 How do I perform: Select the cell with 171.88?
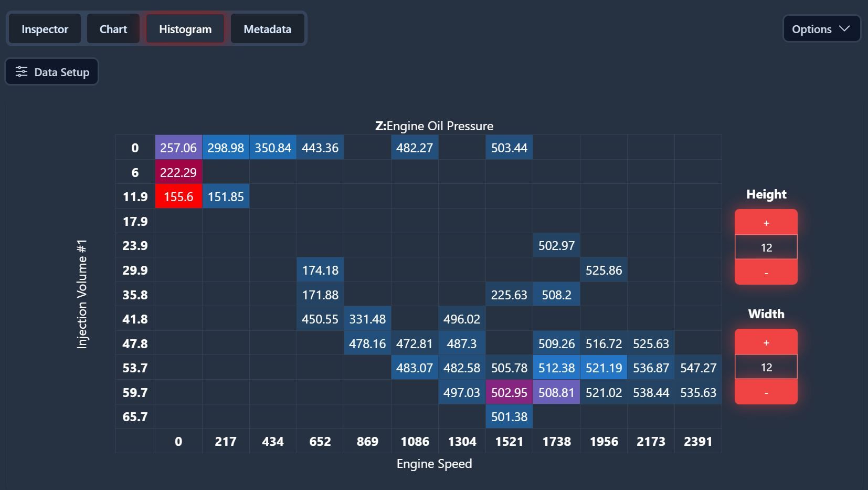point(320,295)
